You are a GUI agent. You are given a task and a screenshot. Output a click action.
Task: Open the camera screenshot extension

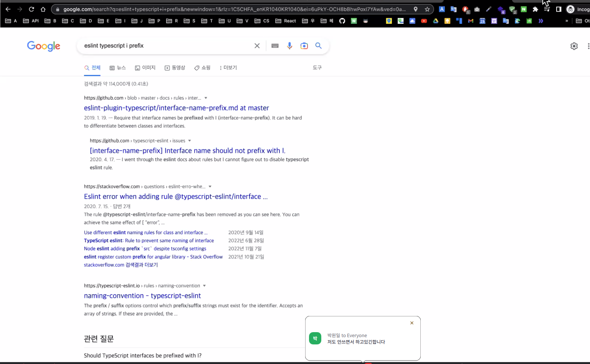tap(477, 9)
